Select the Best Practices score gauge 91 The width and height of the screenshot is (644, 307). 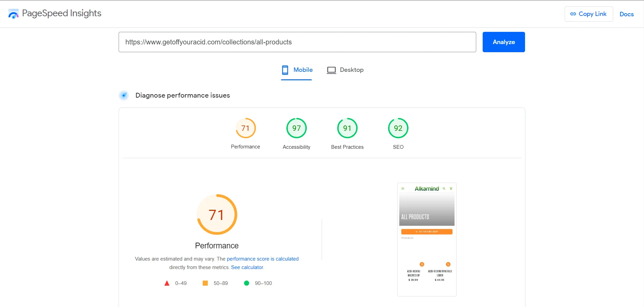[x=347, y=128]
